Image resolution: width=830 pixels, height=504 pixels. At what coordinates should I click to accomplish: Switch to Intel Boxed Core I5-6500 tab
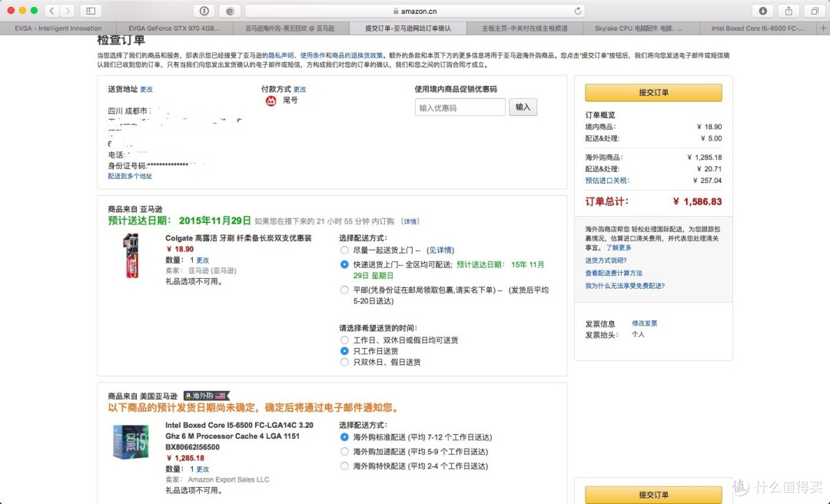click(757, 28)
